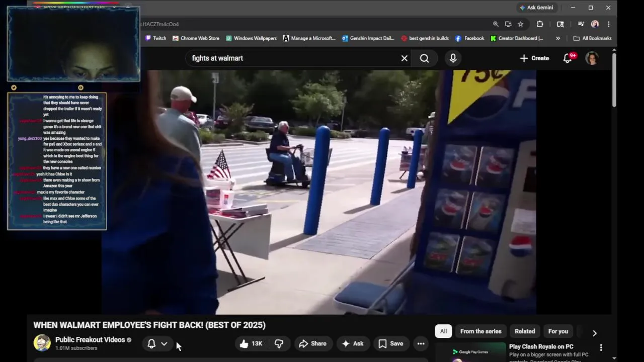Screen dimensions: 644x362
Task: Click the Share button
Action: coord(312,344)
